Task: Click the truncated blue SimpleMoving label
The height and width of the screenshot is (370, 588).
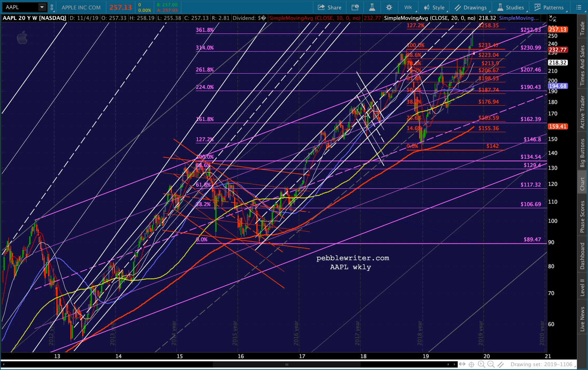Action: click(x=519, y=18)
